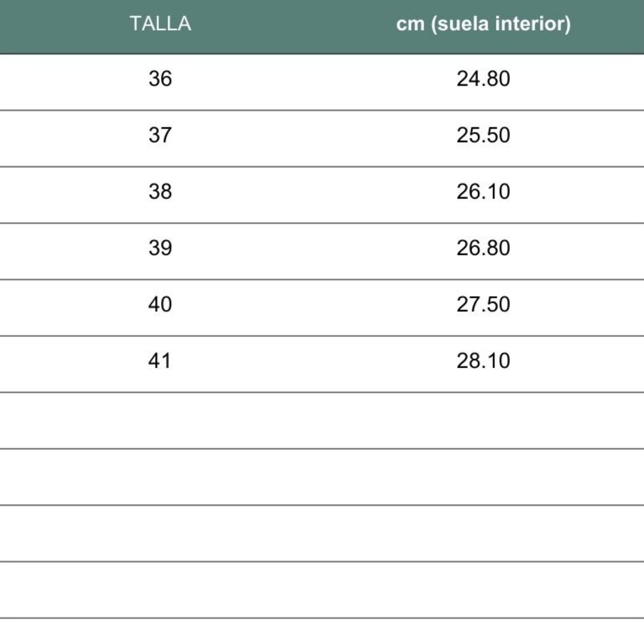Image resolution: width=644 pixels, height=644 pixels.
Task: Select the 26.80 measurement cell
Action: point(483,248)
